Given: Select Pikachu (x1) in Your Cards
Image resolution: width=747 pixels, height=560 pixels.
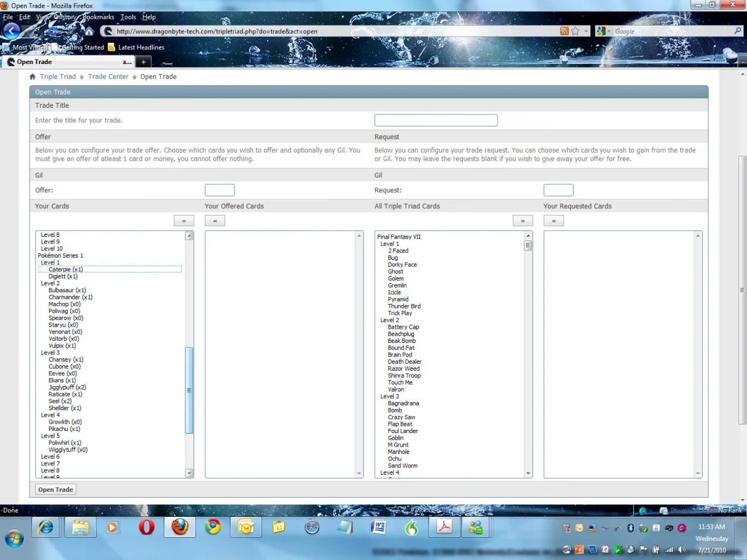Looking at the screenshot, I should (65, 429).
